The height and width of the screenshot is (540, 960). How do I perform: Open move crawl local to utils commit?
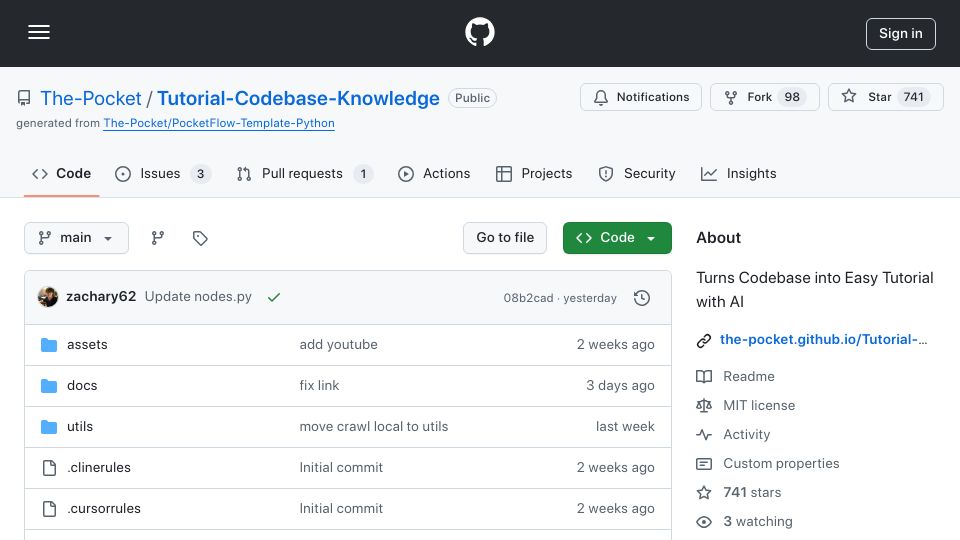(373, 427)
